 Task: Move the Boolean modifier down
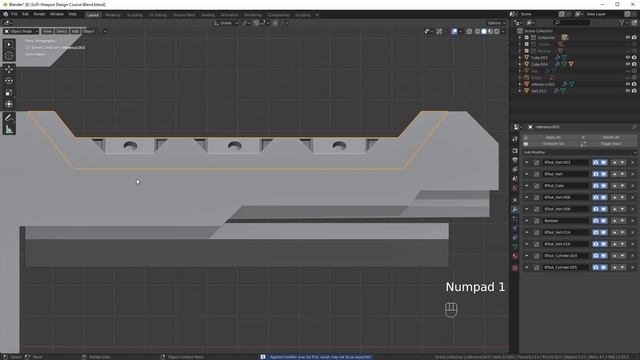click(x=622, y=221)
